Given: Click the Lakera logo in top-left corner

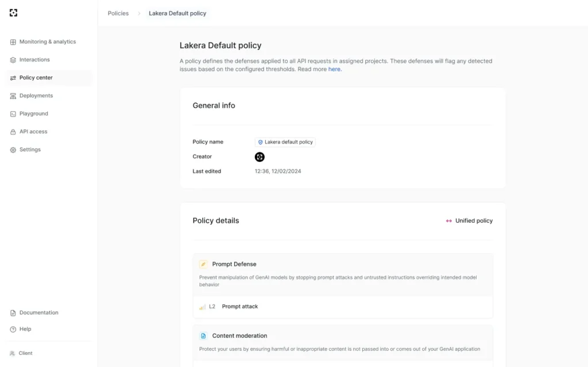Looking at the screenshot, I should [14, 13].
